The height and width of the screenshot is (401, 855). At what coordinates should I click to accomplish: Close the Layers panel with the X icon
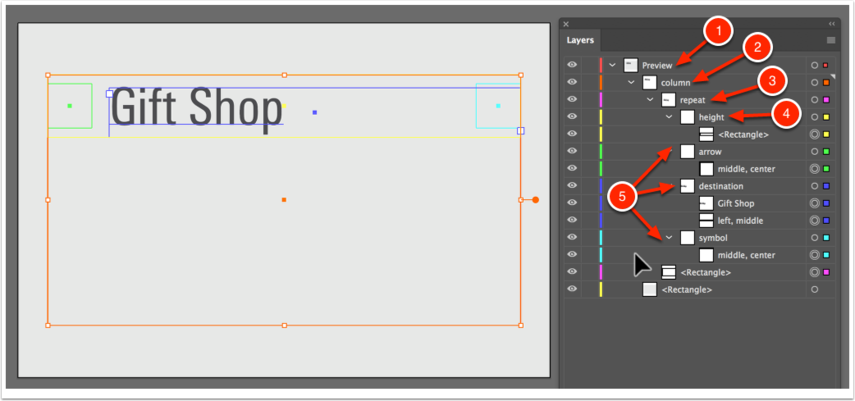click(566, 24)
